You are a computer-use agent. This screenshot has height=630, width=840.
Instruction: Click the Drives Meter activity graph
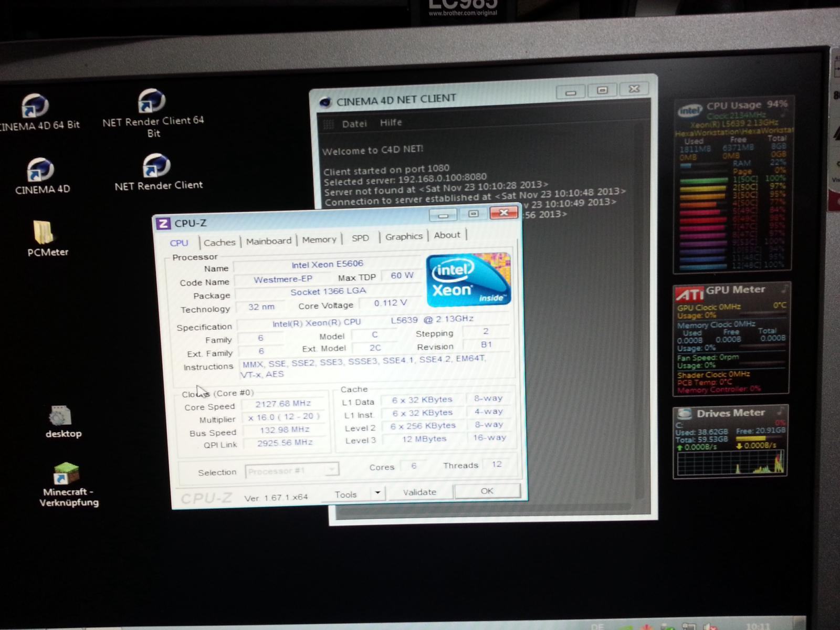coord(730,463)
